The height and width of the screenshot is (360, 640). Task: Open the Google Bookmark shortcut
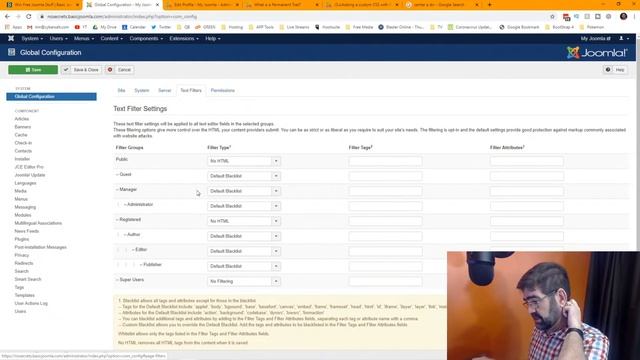[x=519, y=27]
